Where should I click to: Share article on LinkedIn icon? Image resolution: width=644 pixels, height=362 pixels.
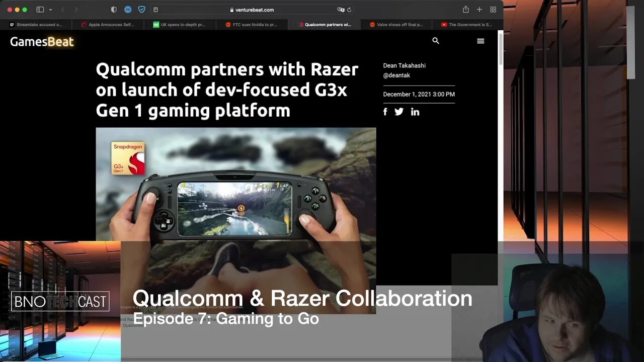click(415, 112)
